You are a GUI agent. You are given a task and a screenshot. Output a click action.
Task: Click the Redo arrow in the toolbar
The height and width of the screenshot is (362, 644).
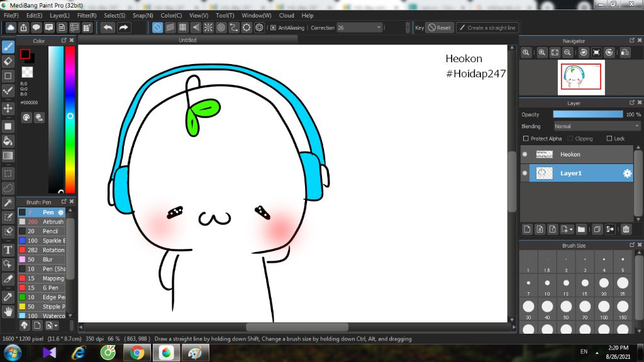point(123,28)
